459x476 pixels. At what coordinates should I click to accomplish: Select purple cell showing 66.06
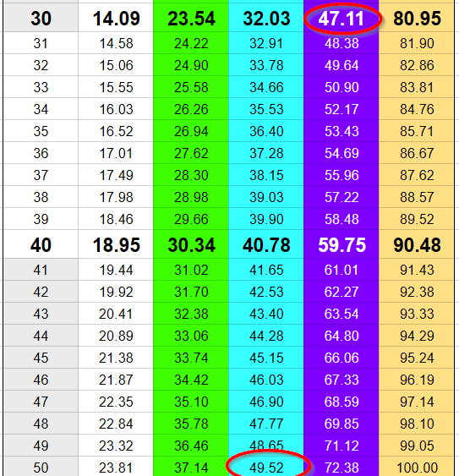[342, 358]
